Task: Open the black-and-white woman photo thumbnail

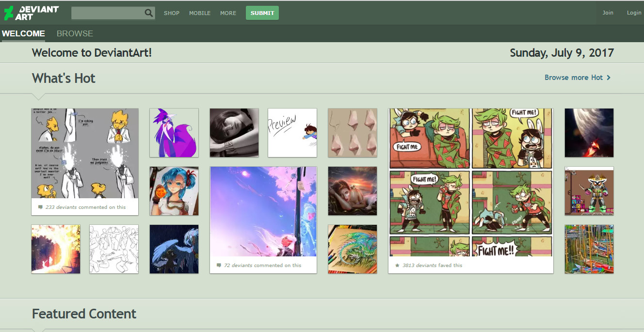Action: pyautogui.click(x=234, y=133)
